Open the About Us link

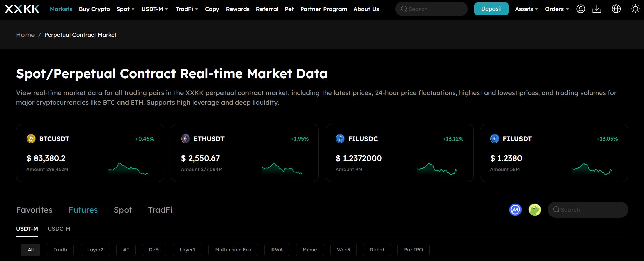pos(366,9)
